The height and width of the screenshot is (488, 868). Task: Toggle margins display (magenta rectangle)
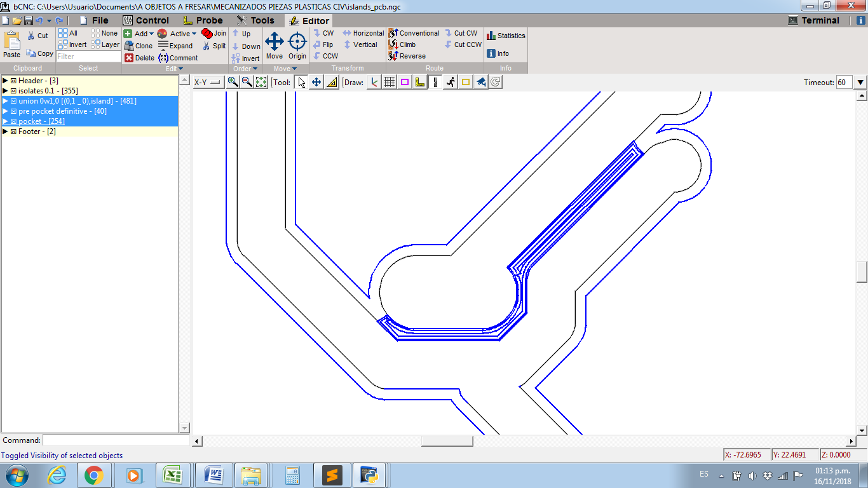[x=405, y=82]
